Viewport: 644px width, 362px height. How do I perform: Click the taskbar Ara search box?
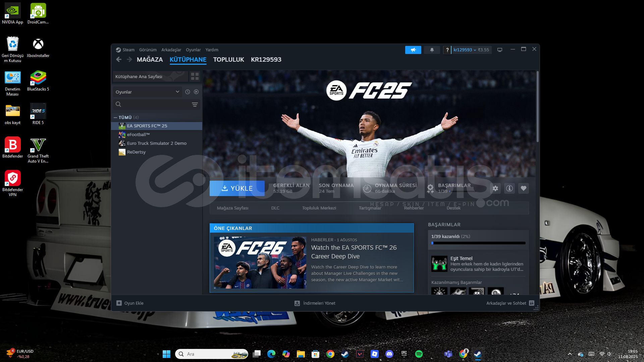(x=212, y=354)
